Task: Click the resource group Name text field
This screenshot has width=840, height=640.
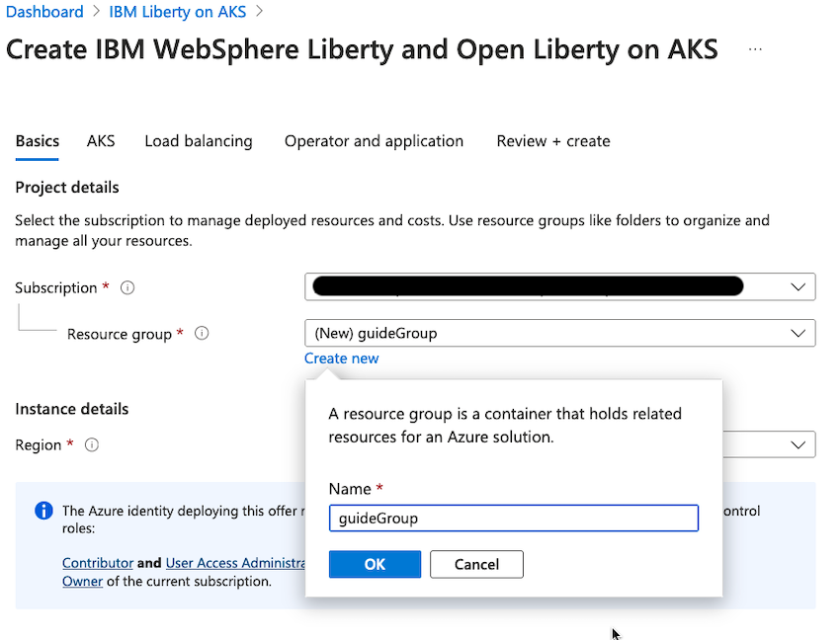Action: point(513,519)
